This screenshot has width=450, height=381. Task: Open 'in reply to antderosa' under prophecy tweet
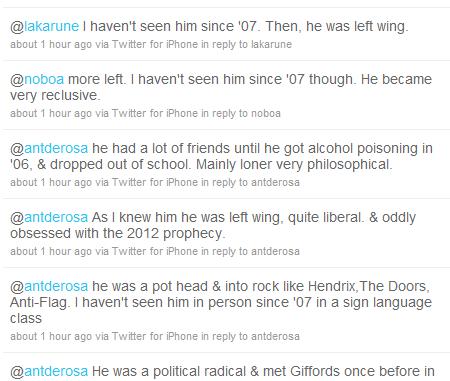click(x=250, y=251)
